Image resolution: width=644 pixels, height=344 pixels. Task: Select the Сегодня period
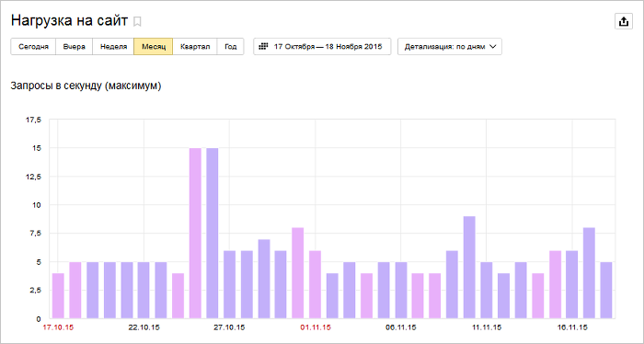click(33, 46)
